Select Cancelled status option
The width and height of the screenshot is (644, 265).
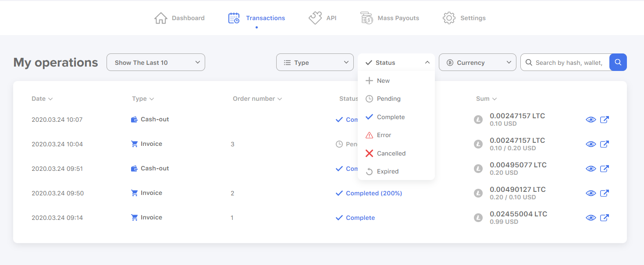point(396,153)
